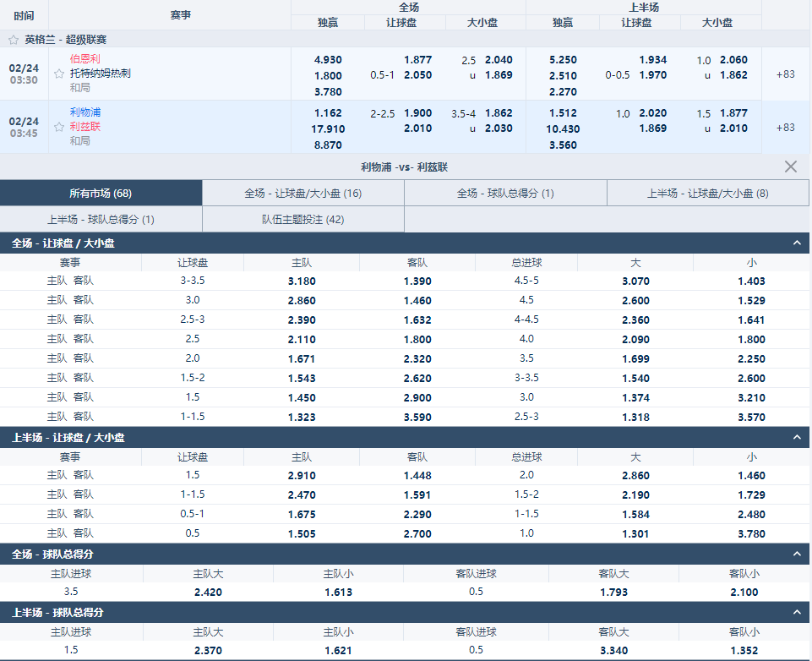Select 上半场 - 球队总得分 (1) tab
This screenshot has width=812, height=661.
pyautogui.click(x=101, y=220)
